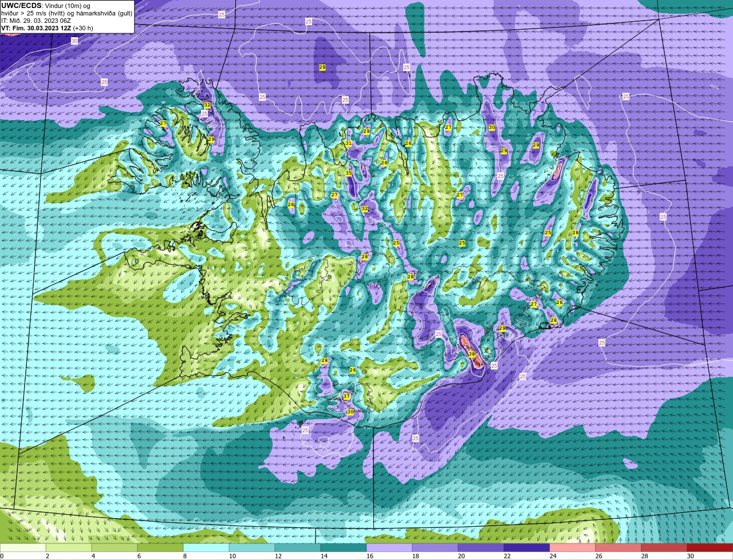Click the legend scale label 22

click(507, 556)
